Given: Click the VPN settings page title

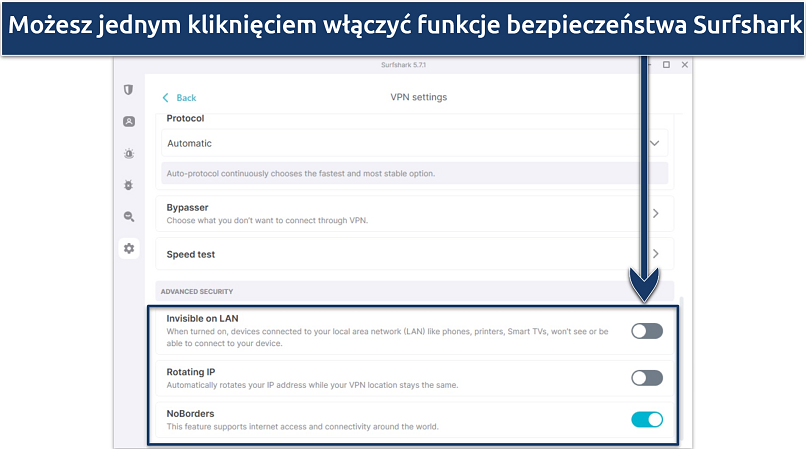Looking at the screenshot, I should pyautogui.click(x=418, y=97).
